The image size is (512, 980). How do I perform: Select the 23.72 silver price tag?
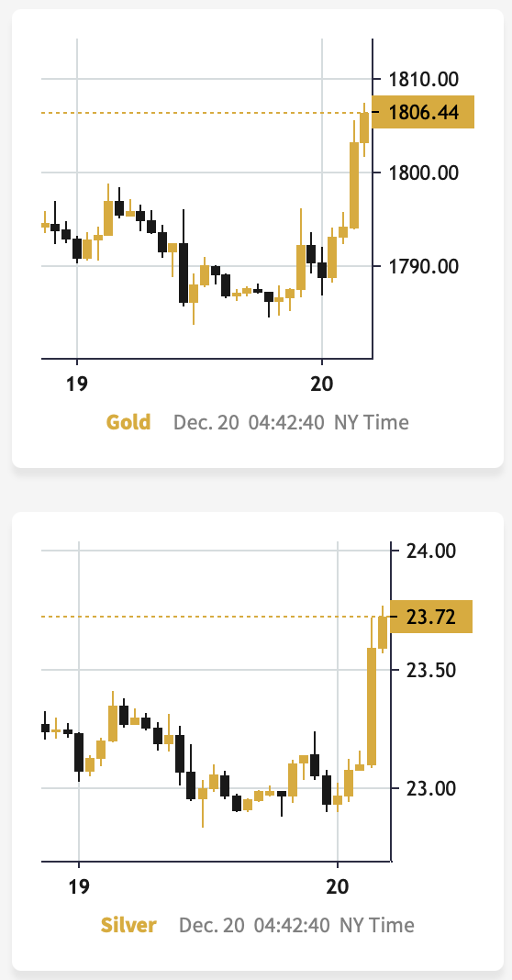(x=430, y=617)
